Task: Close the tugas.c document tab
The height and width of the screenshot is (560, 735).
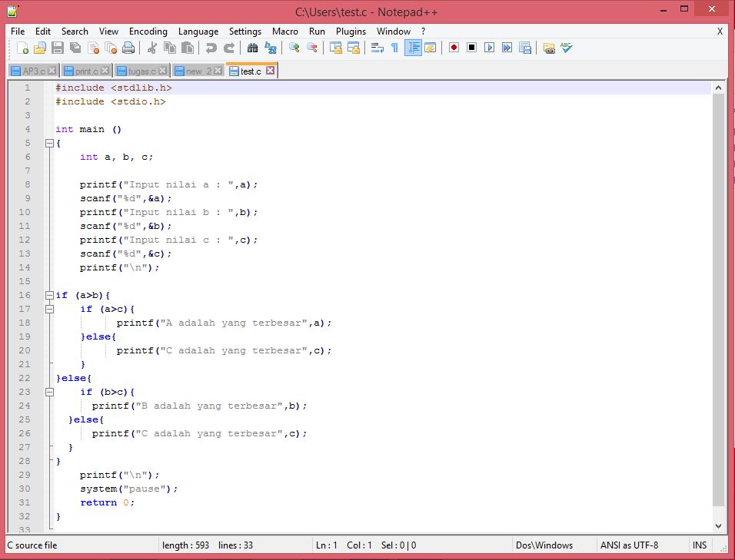Action: [x=164, y=69]
